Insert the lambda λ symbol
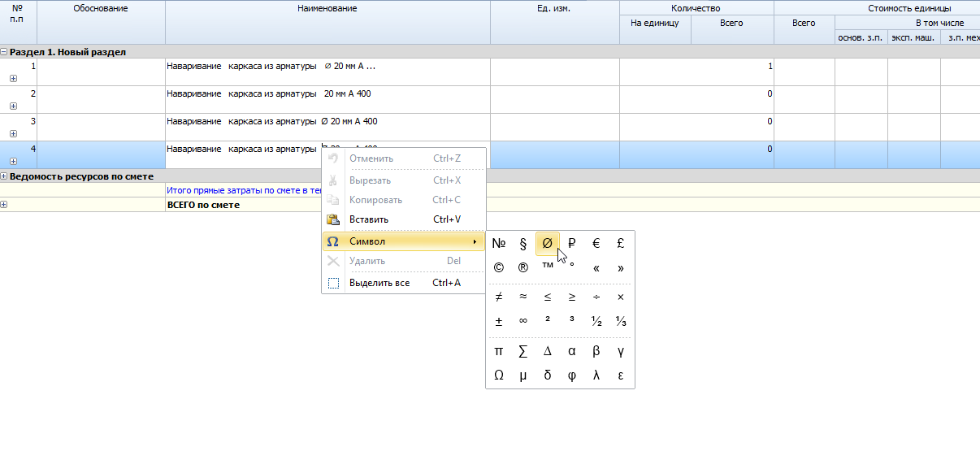 (x=596, y=375)
